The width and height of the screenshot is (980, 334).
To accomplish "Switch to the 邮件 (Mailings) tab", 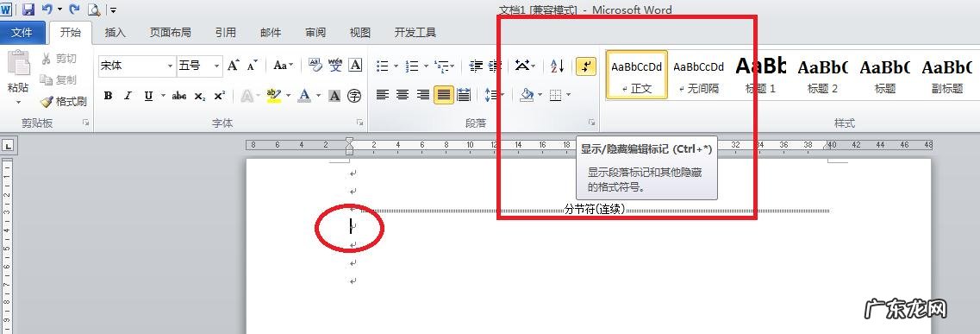I will point(271,33).
